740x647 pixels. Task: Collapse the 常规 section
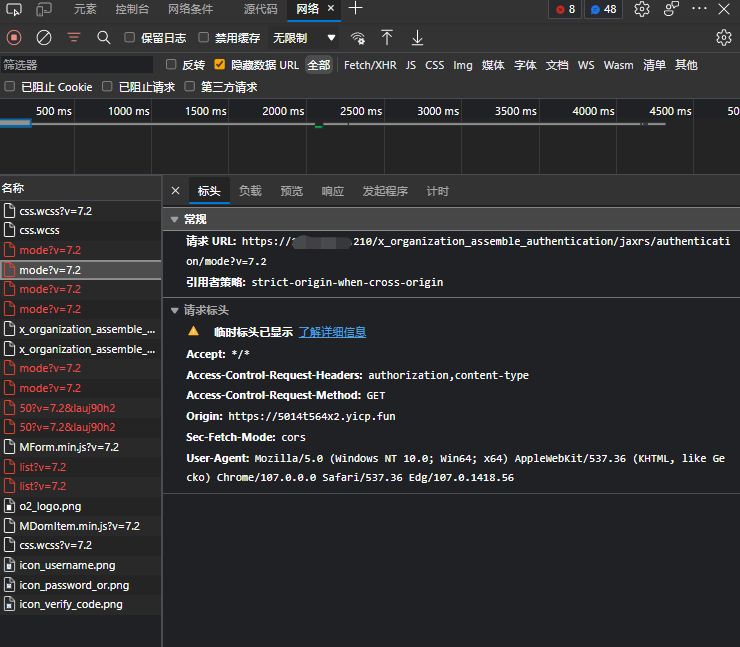[x=175, y=219]
